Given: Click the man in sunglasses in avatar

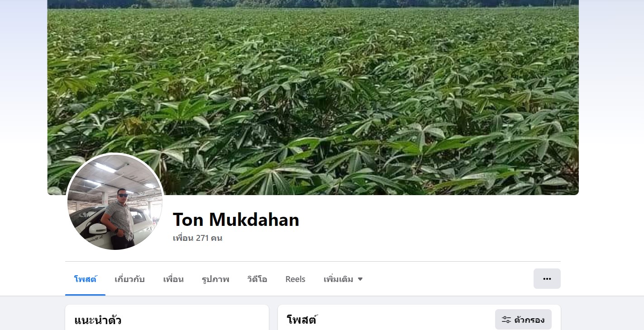Looking at the screenshot, I should [119, 219].
